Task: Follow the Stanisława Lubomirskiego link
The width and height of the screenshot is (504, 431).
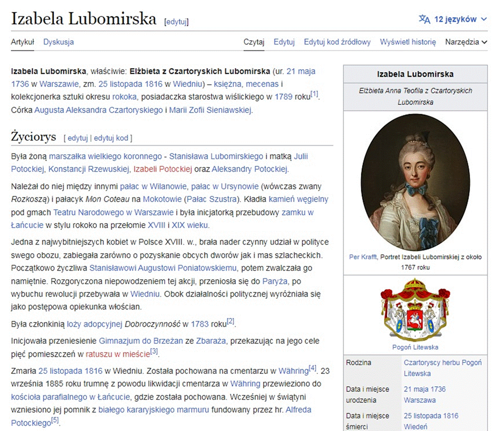Action: (x=216, y=157)
